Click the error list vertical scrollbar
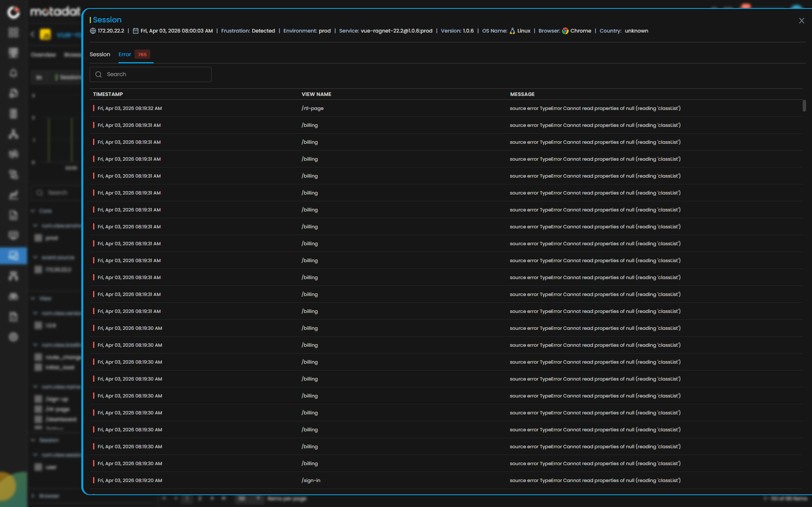Screen dimensions: 812x507 tap(804, 106)
